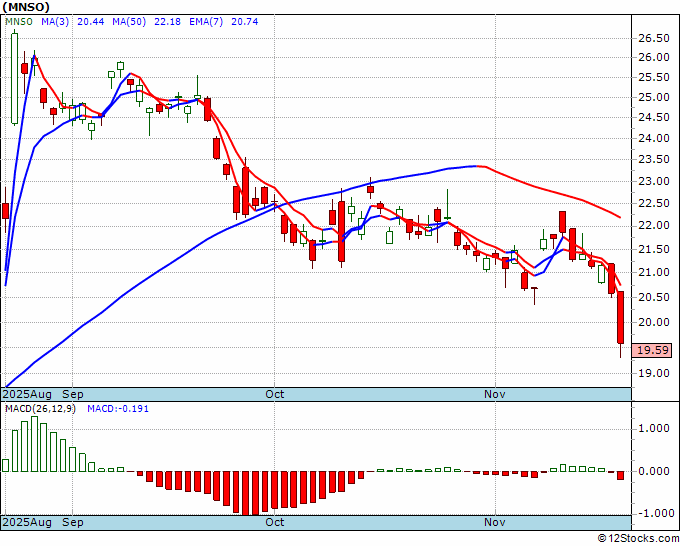Click the 22.00 price axis label

click(654, 226)
